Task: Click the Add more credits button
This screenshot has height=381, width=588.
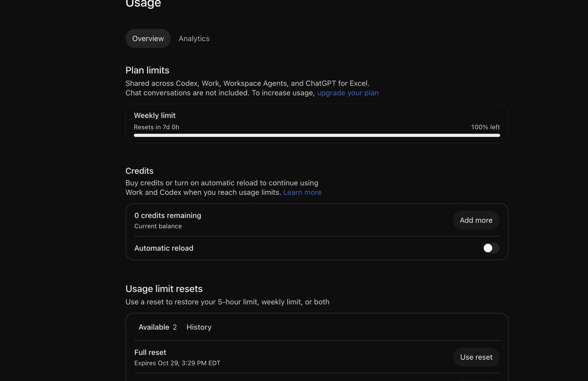Action: click(476, 220)
